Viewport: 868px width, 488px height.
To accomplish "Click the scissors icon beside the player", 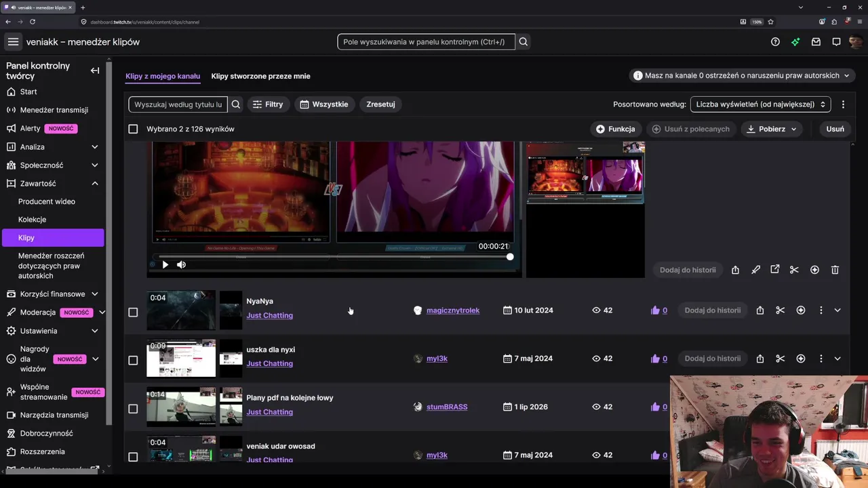I will [x=794, y=270].
